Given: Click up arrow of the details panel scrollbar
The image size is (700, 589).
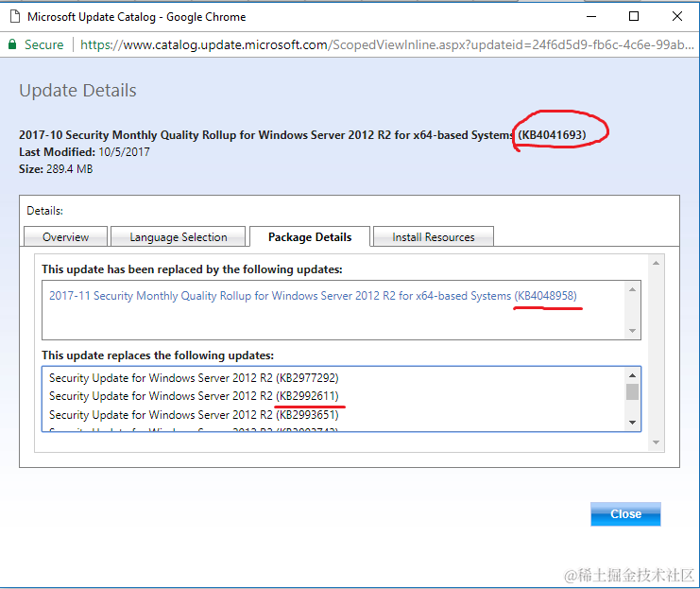Looking at the screenshot, I should (656, 263).
